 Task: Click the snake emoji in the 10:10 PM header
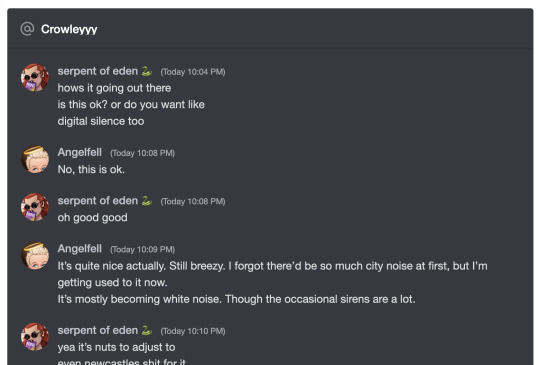coord(147,330)
